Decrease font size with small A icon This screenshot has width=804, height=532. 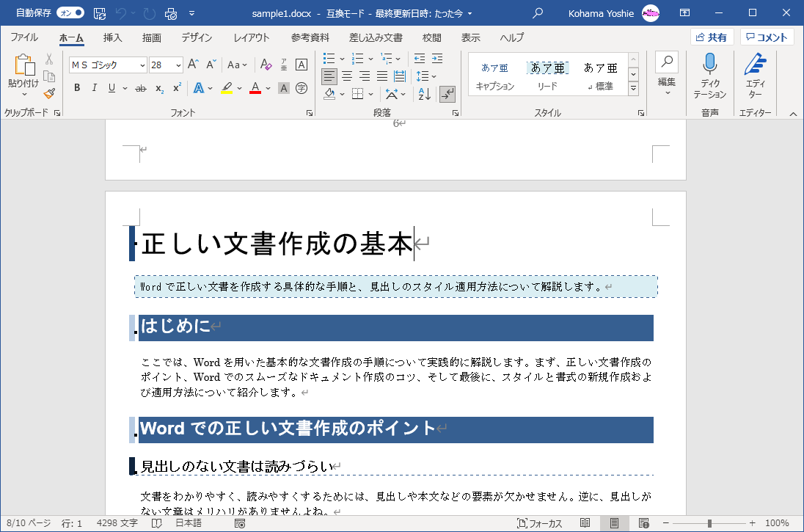pyautogui.click(x=211, y=65)
